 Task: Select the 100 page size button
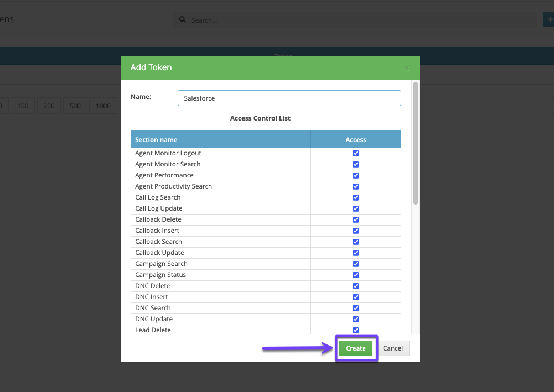23,106
